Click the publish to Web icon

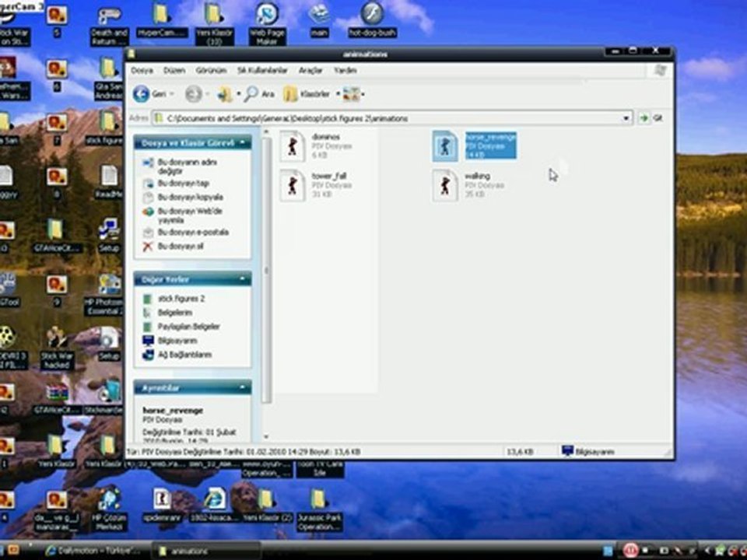point(148,212)
